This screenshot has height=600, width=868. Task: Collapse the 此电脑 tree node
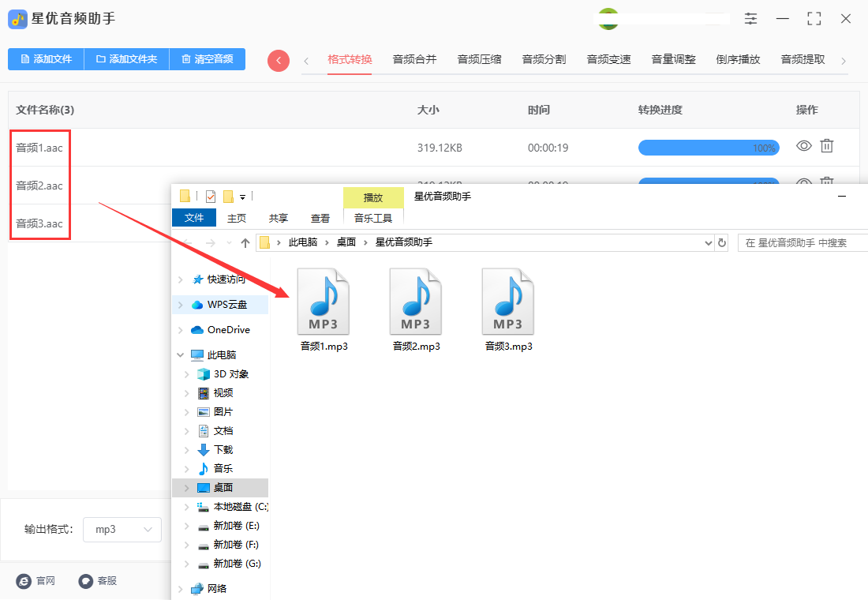click(181, 354)
